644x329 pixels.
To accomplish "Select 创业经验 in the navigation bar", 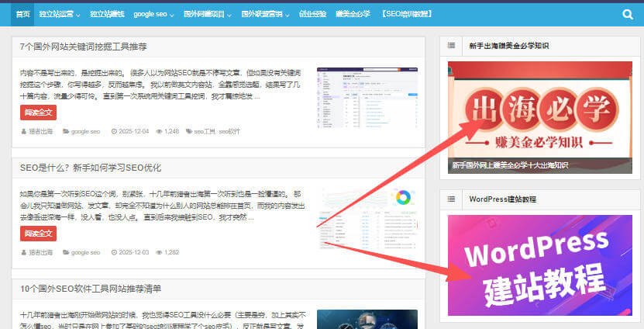I will [x=312, y=14].
